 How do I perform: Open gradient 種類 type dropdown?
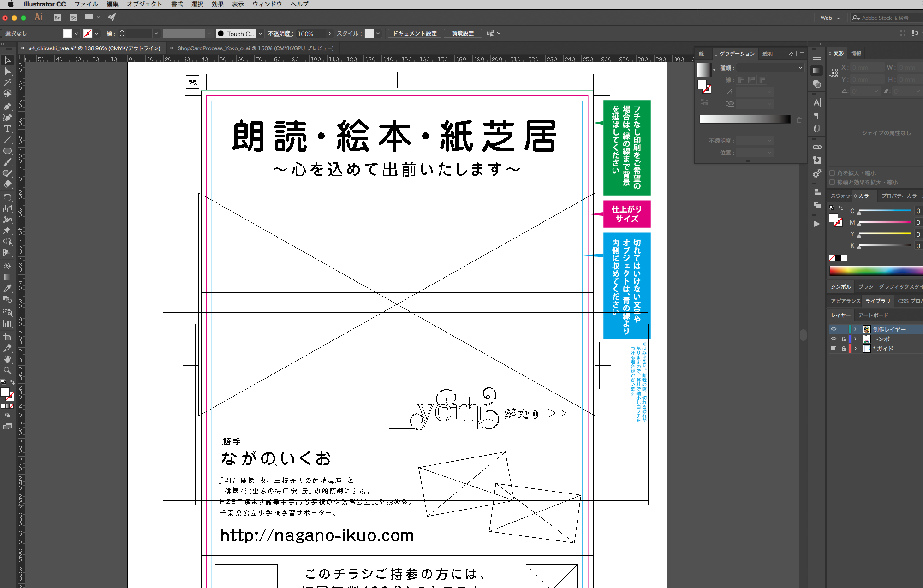pos(770,68)
